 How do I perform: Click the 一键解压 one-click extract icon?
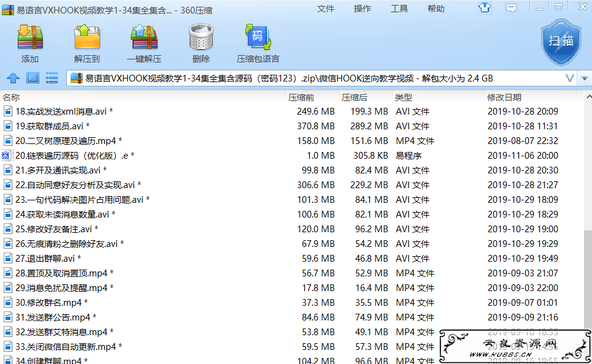[144, 37]
